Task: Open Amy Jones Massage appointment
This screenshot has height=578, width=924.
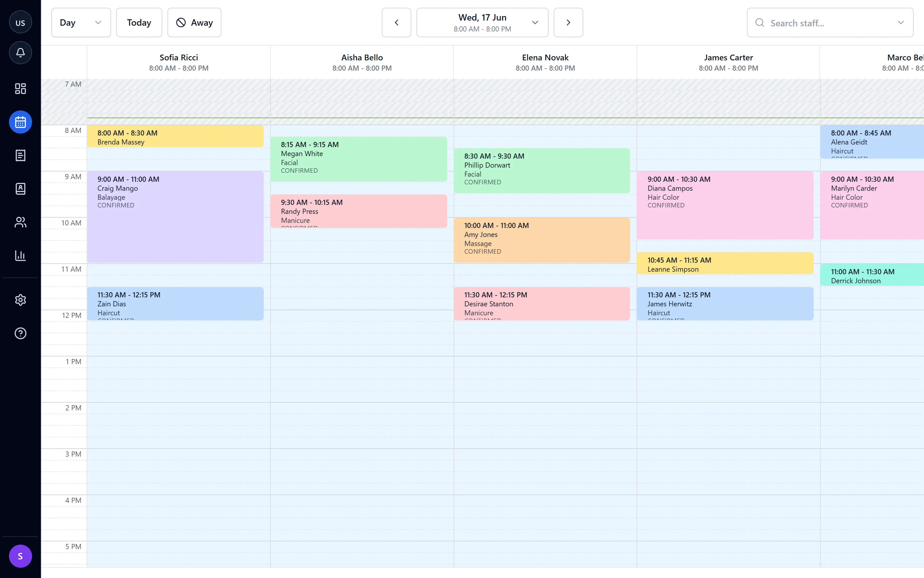Action: tap(542, 240)
